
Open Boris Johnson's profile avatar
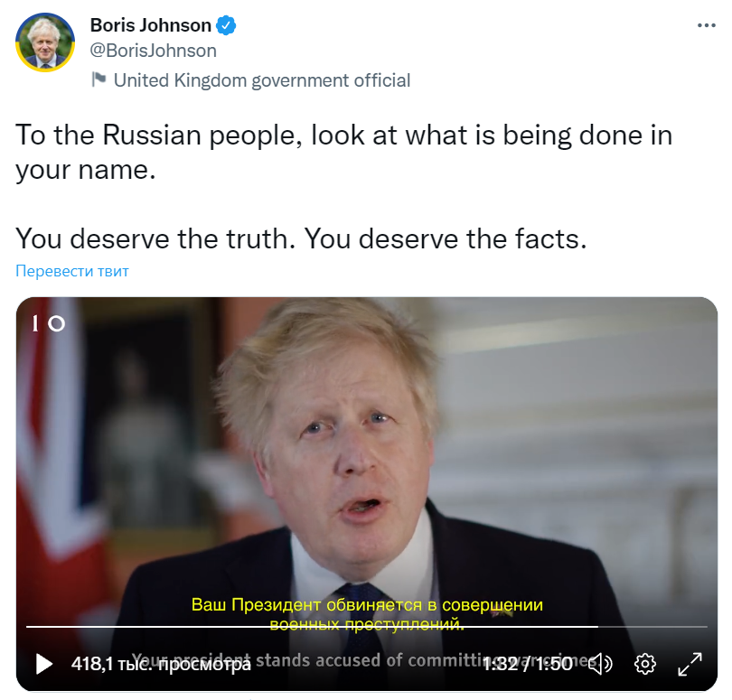click(x=45, y=42)
